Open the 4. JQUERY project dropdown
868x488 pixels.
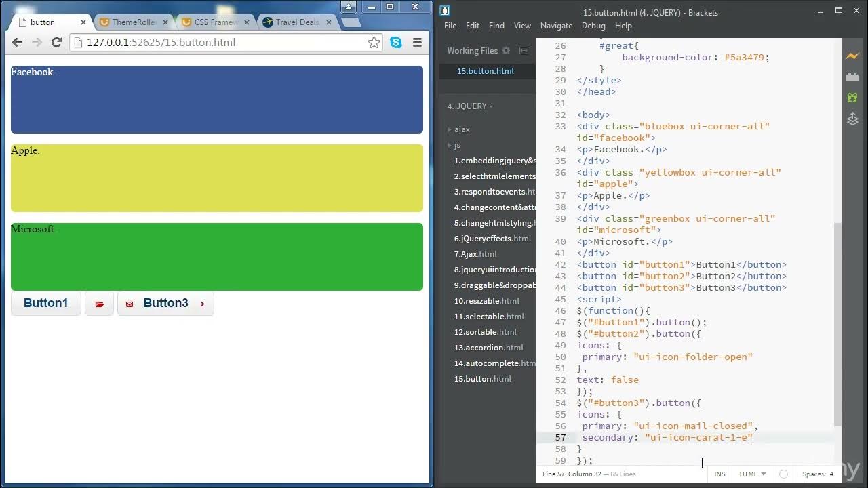tap(470, 106)
